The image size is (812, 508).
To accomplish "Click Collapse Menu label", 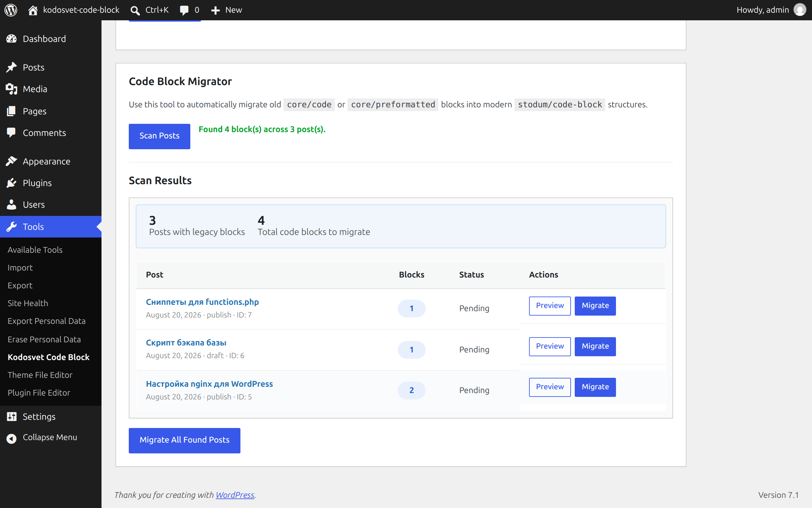I will [x=50, y=437].
